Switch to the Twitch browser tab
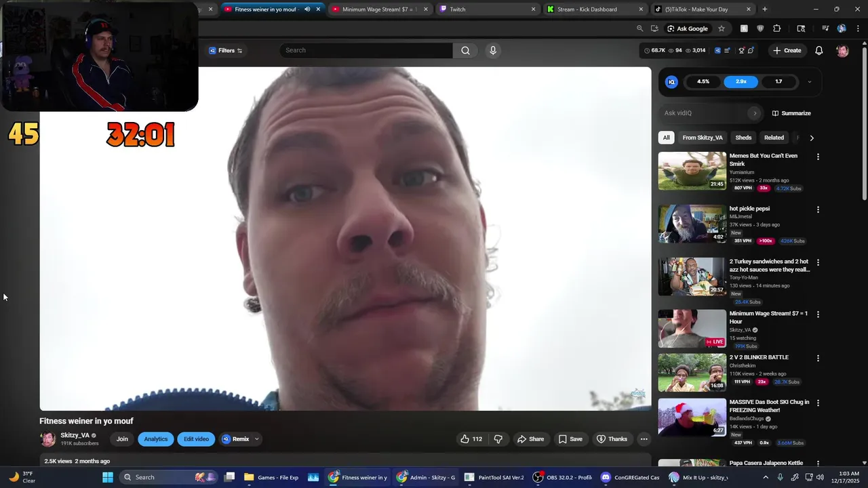The image size is (868, 488). (x=488, y=9)
